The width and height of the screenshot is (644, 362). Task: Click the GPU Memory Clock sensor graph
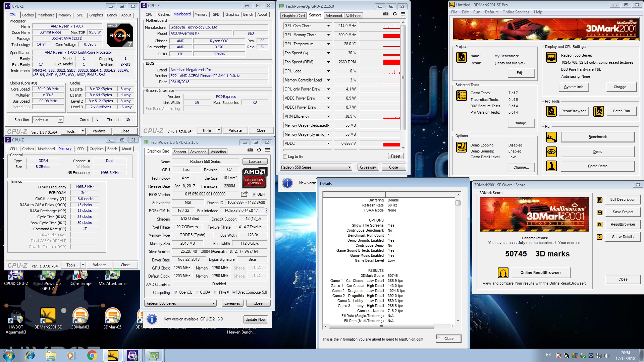coord(380,35)
